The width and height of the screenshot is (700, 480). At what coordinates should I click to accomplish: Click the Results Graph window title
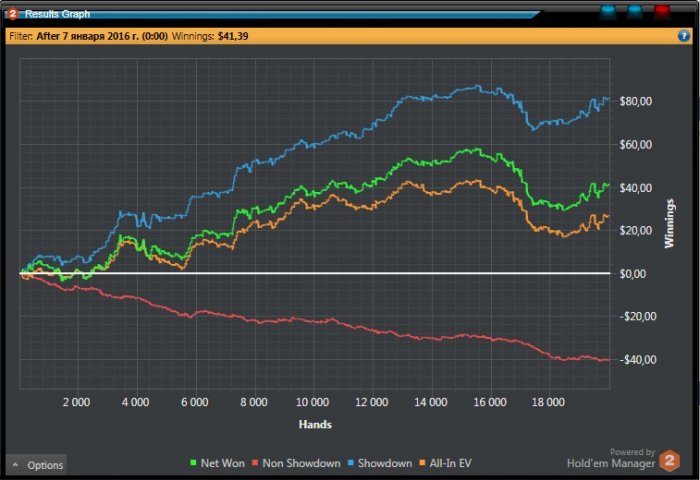(58, 14)
